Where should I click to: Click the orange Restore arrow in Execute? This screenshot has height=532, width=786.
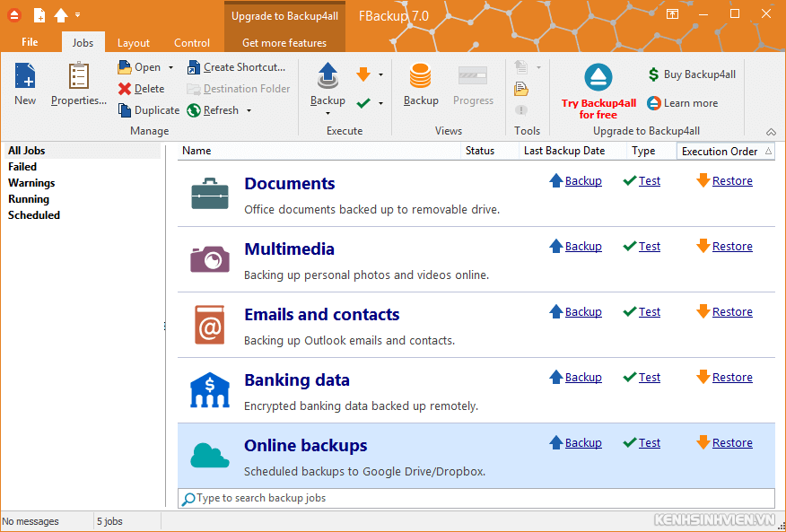click(363, 74)
